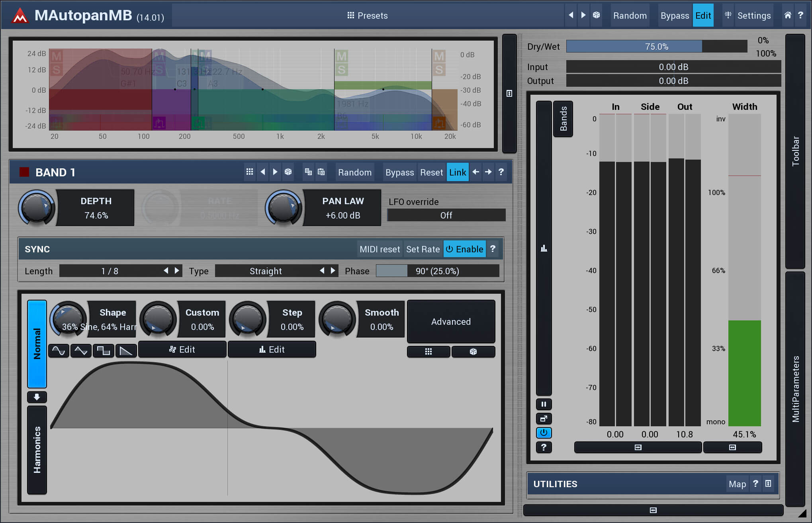The width and height of the screenshot is (812, 523).
Task: Randomize shape with dice under Advanced
Action: tap(473, 351)
